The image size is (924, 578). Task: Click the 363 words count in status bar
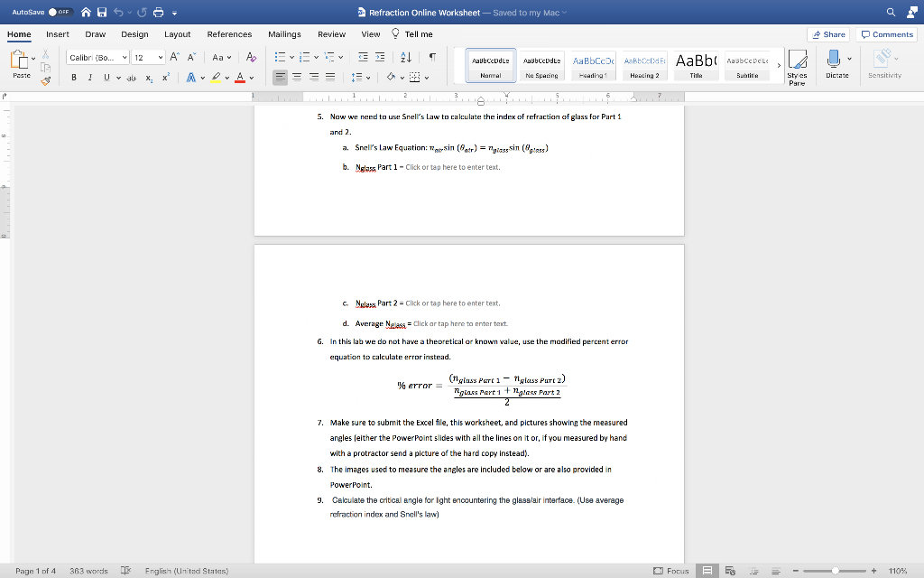click(x=88, y=571)
